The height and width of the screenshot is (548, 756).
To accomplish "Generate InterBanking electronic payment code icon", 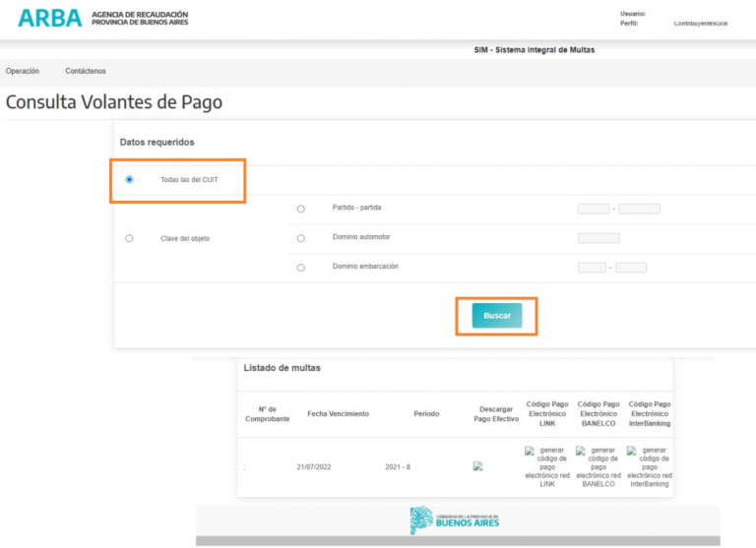I will coord(632,452).
